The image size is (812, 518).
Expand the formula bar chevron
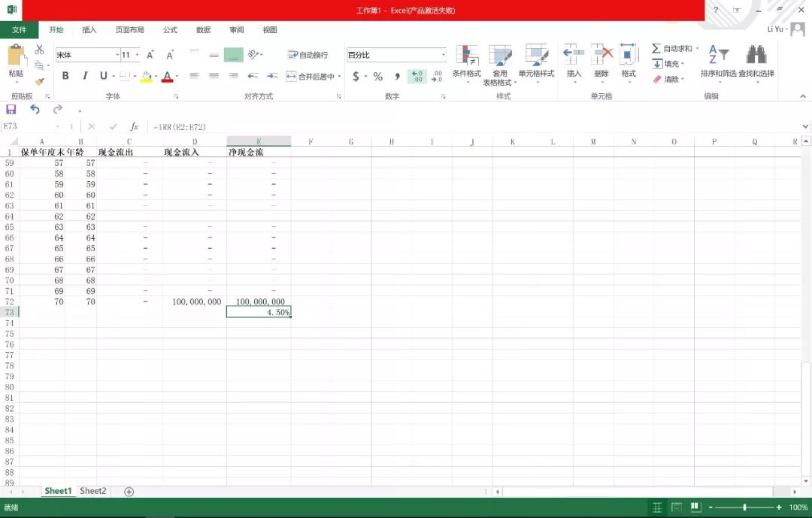(x=805, y=126)
